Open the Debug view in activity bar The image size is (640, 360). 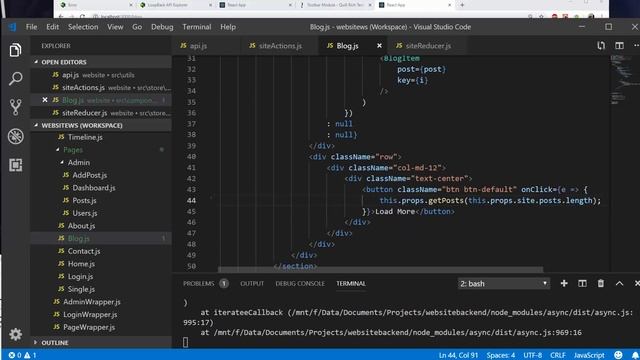click(16, 136)
